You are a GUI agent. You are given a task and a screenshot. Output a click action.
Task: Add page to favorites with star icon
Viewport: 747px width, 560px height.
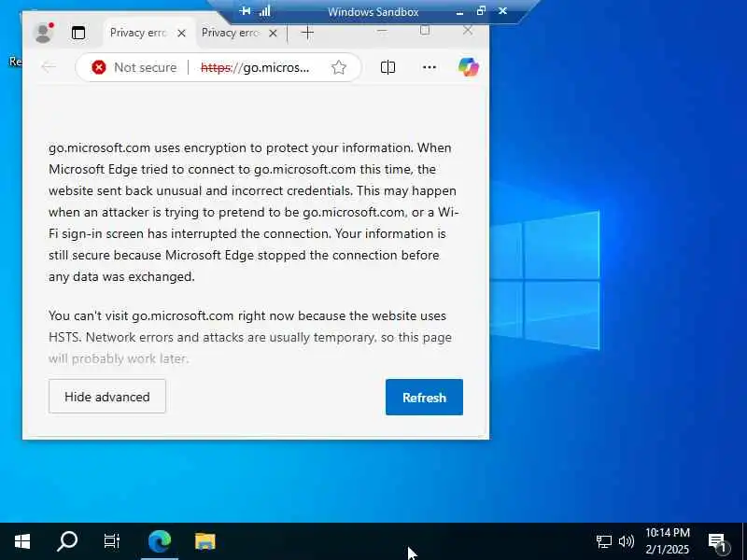339,67
